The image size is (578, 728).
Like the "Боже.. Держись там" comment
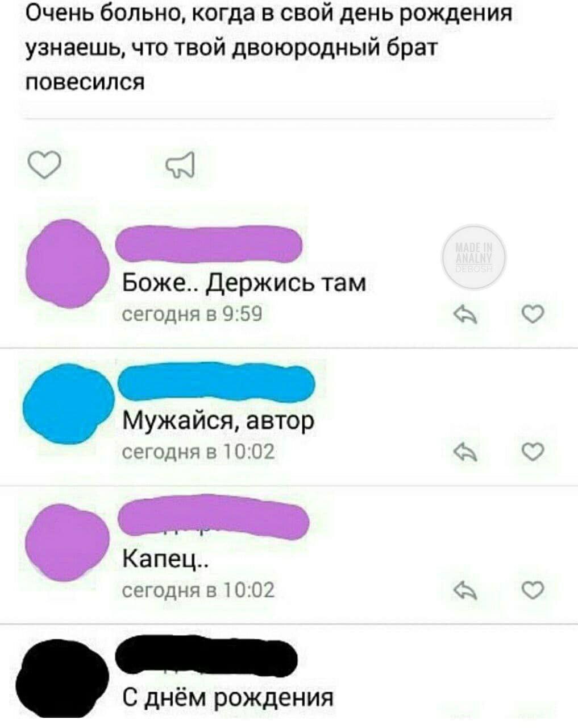(x=533, y=313)
